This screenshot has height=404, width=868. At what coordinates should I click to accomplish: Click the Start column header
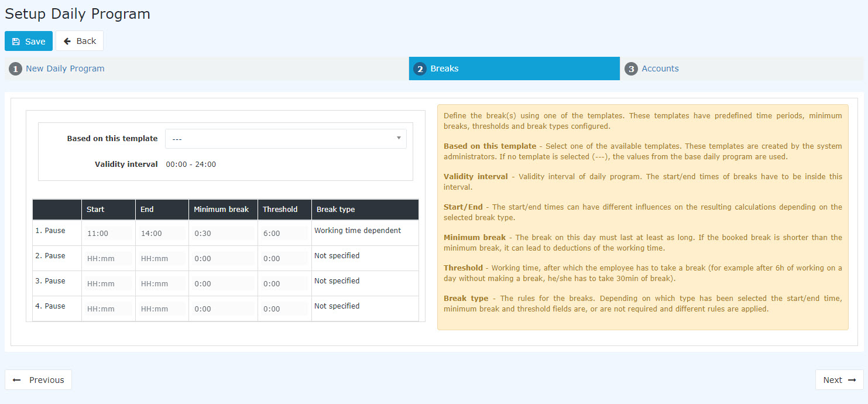108,209
